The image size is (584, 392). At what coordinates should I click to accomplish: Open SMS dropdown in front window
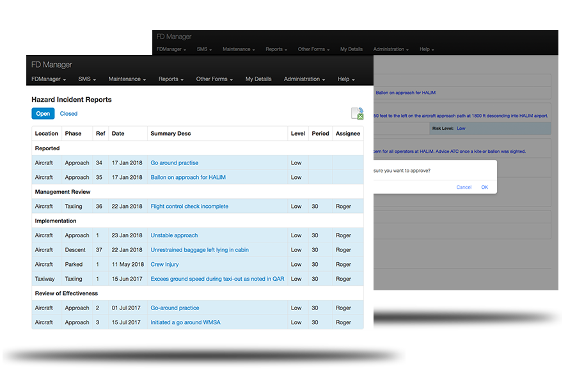(x=87, y=79)
